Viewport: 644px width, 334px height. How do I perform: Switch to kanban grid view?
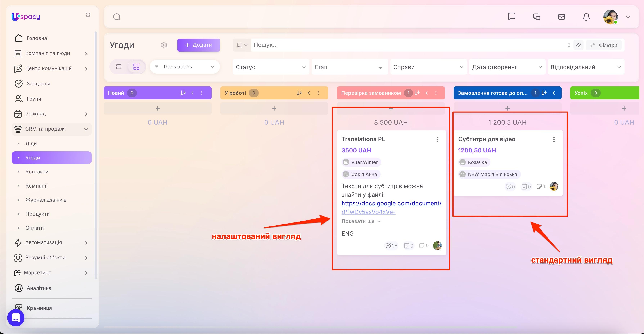tap(136, 66)
